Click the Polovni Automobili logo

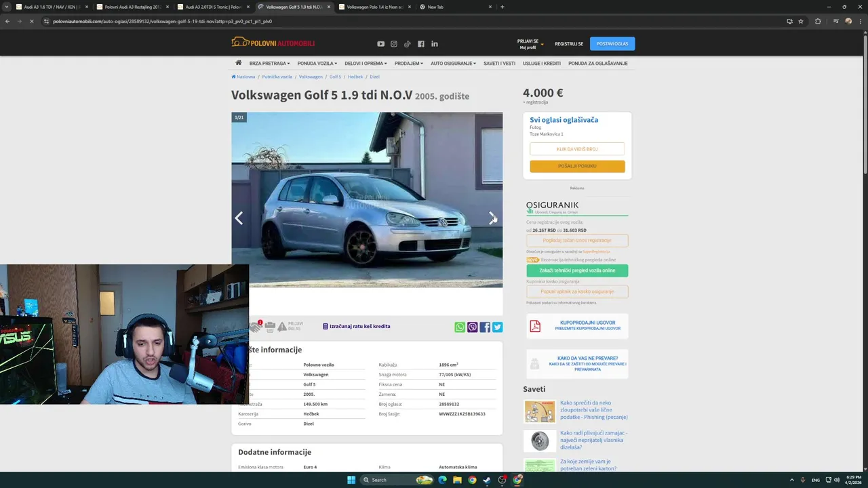[x=273, y=43]
